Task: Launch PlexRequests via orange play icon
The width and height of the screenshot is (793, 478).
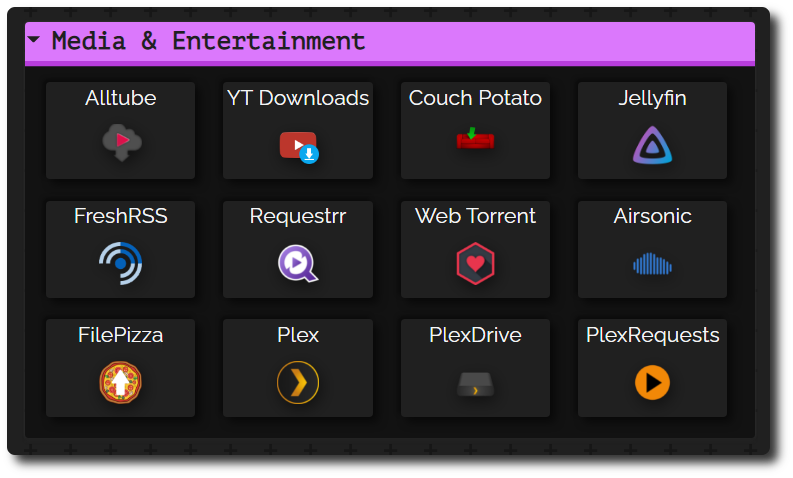Action: point(652,382)
